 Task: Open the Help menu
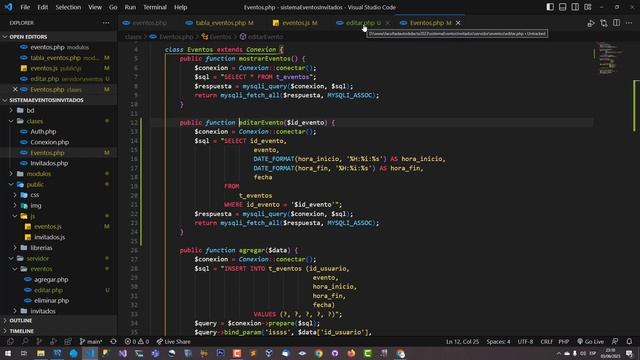click(x=180, y=7)
